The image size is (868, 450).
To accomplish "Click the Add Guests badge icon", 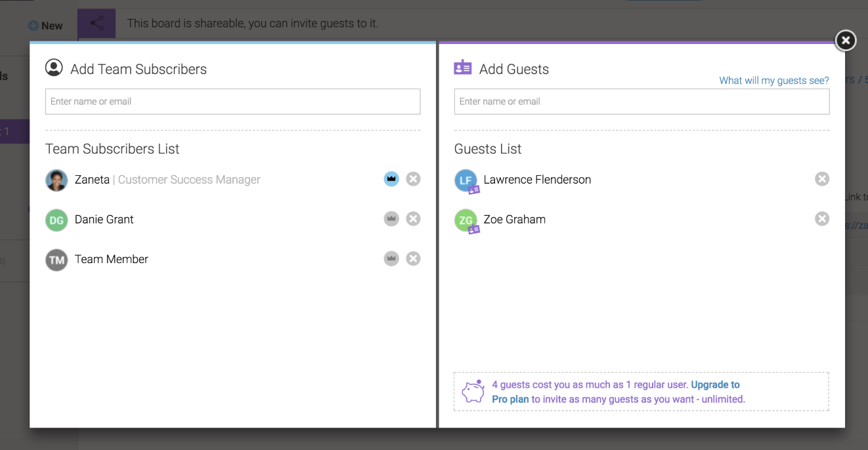I will 463,68.
